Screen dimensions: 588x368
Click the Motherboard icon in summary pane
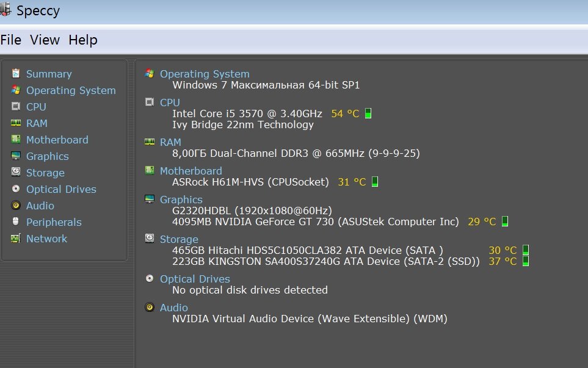[x=149, y=170]
